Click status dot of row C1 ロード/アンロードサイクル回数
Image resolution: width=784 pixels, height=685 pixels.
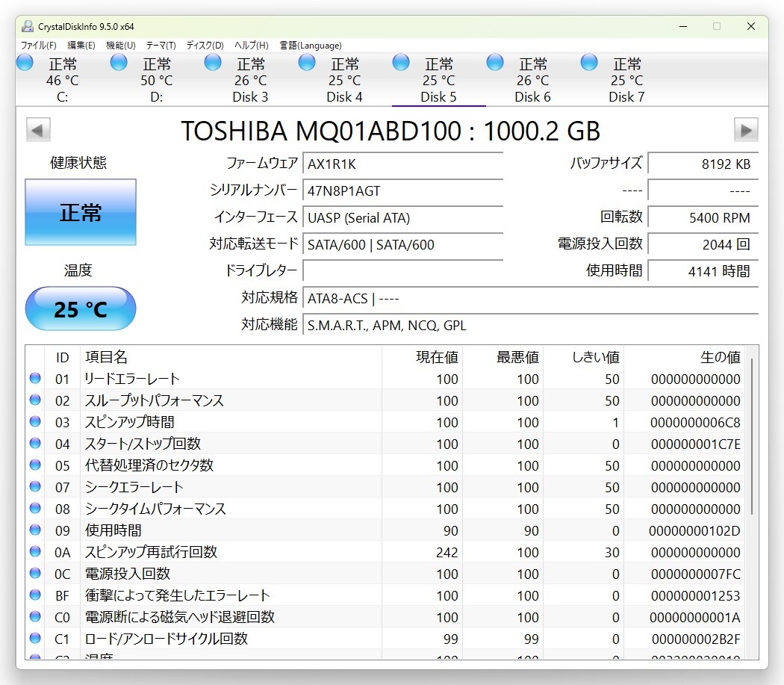pyautogui.click(x=35, y=637)
